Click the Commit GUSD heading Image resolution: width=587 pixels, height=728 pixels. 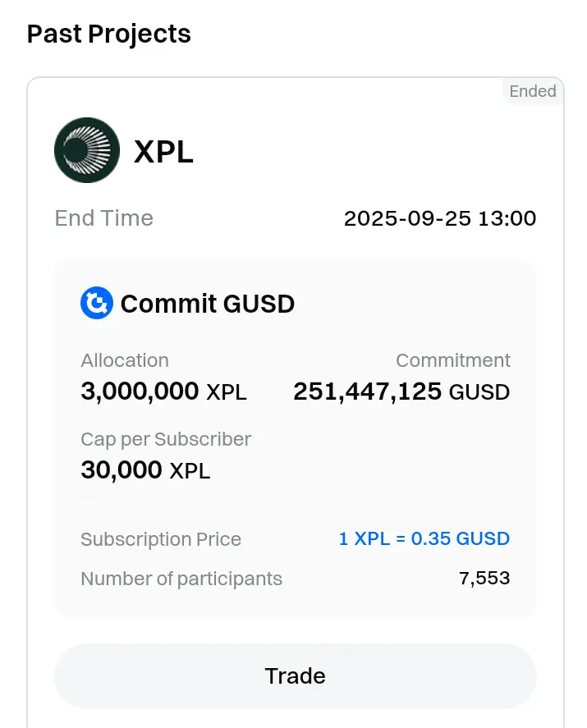[x=208, y=304]
